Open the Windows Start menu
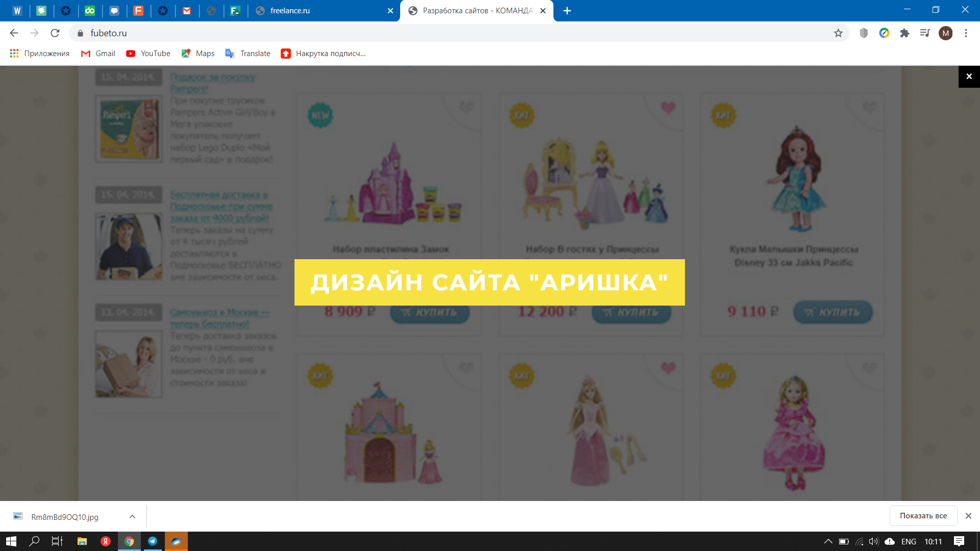Image resolution: width=980 pixels, height=551 pixels. pyautogui.click(x=11, y=541)
